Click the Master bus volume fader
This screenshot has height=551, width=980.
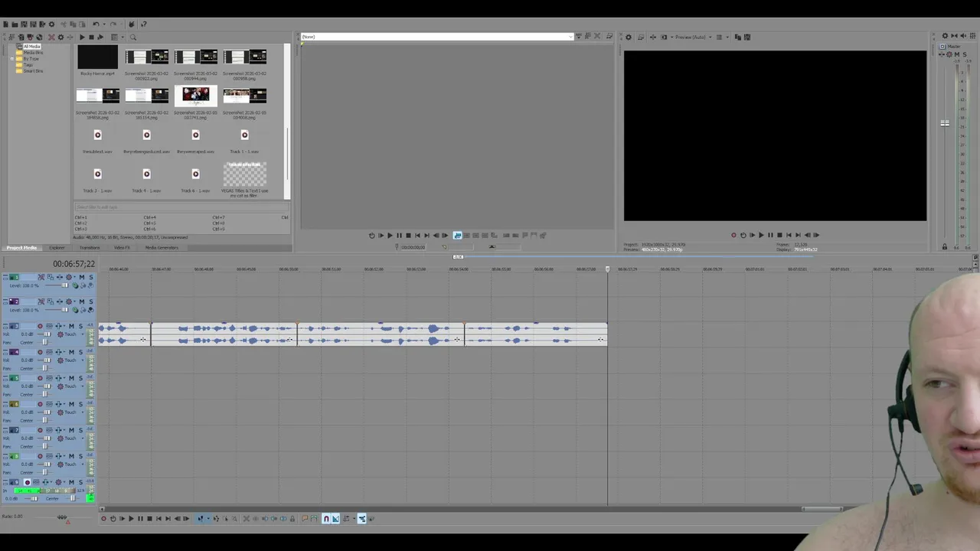pos(945,122)
